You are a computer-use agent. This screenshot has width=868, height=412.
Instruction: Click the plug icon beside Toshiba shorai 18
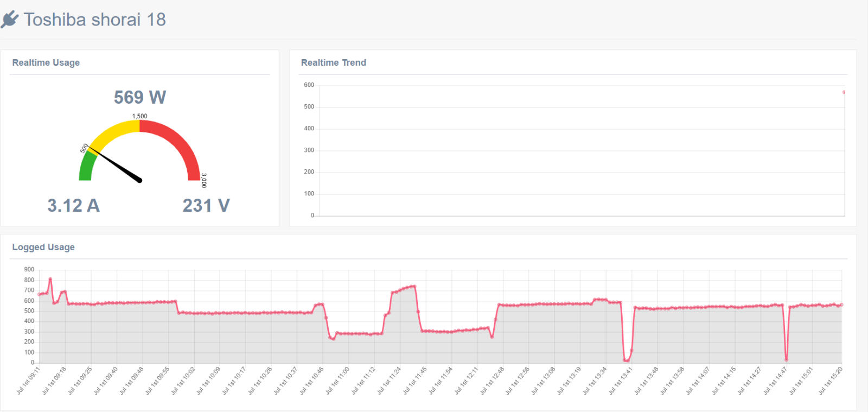[x=10, y=20]
